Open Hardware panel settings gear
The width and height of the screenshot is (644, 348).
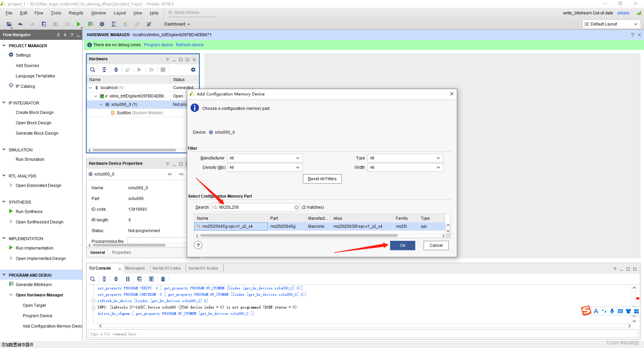click(193, 70)
